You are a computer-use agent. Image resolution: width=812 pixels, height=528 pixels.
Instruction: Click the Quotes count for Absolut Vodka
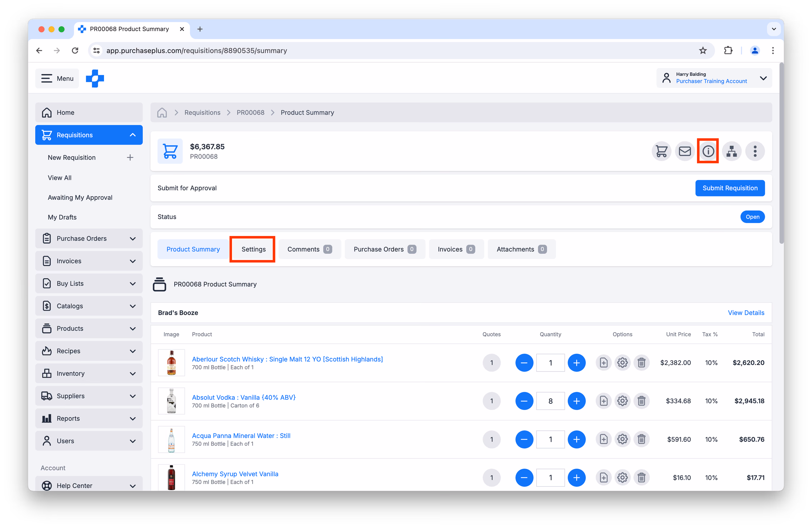(491, 401)
